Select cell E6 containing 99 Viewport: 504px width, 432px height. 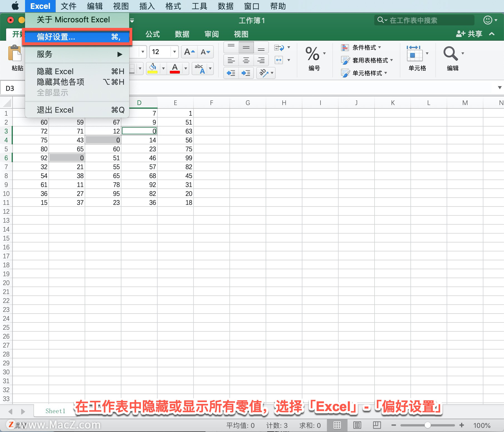tap(175, 158)
